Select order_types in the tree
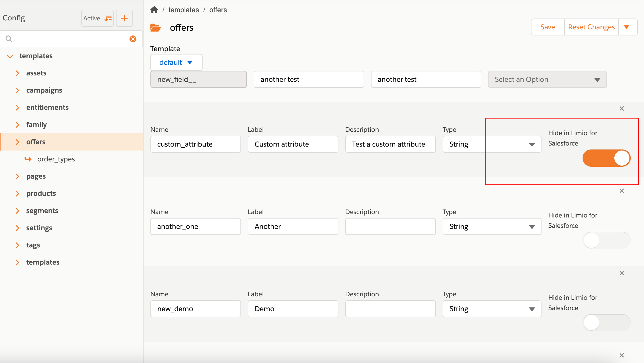 (56, 159)
